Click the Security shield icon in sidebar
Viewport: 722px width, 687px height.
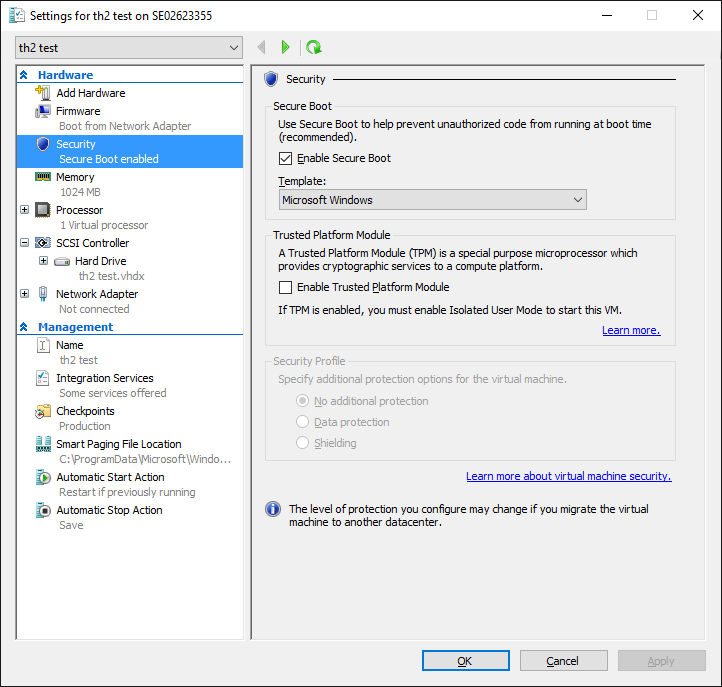coord(43,144)
